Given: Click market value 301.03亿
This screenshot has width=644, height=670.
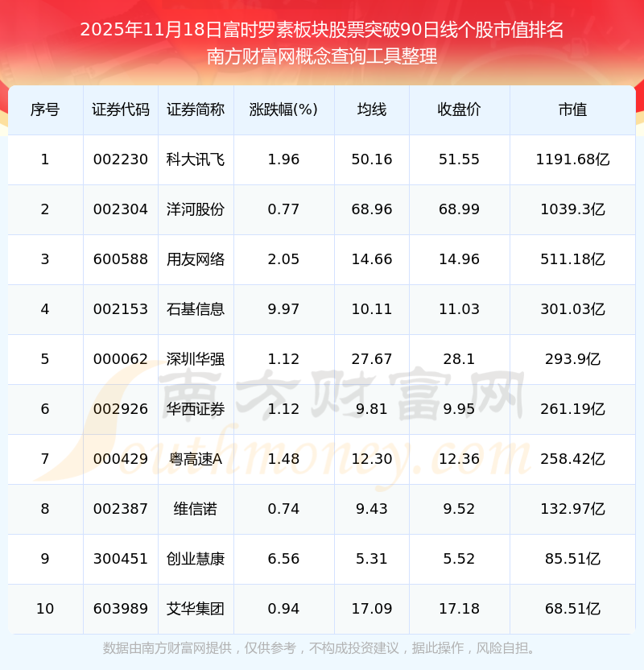Looking at the screenshot, I should (x=572, y=309).
